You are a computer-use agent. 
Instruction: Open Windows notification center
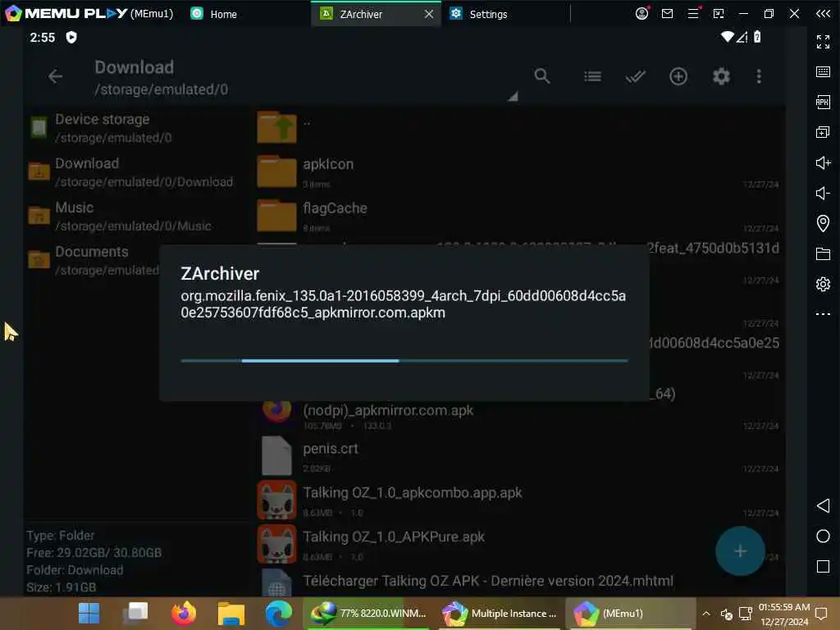820,614
